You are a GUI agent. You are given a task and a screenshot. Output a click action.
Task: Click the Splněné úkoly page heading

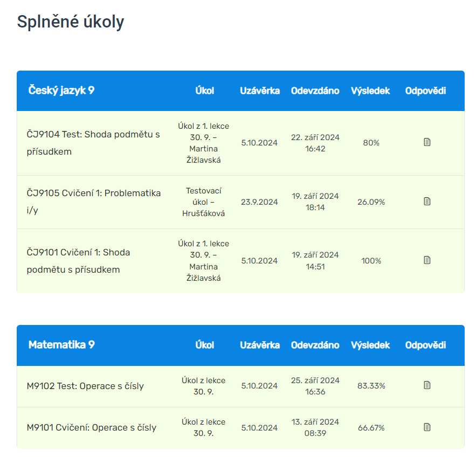pos(71,22)
